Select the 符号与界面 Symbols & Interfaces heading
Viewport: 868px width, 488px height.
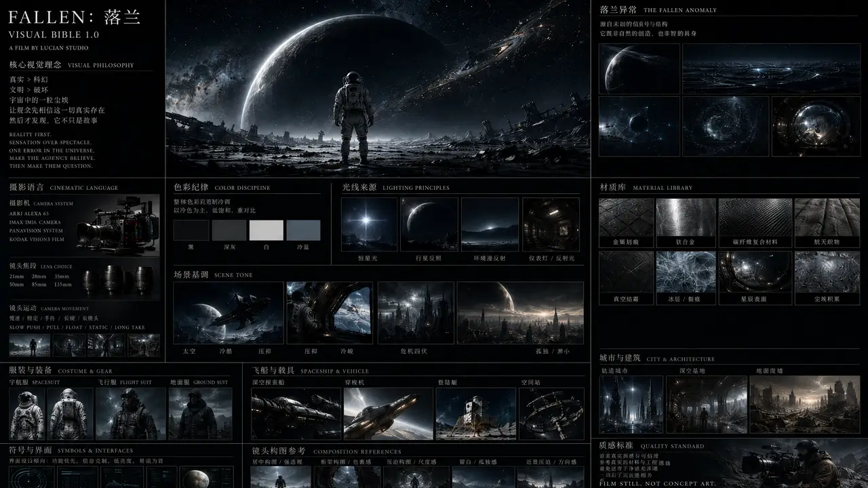pos(70,450)
